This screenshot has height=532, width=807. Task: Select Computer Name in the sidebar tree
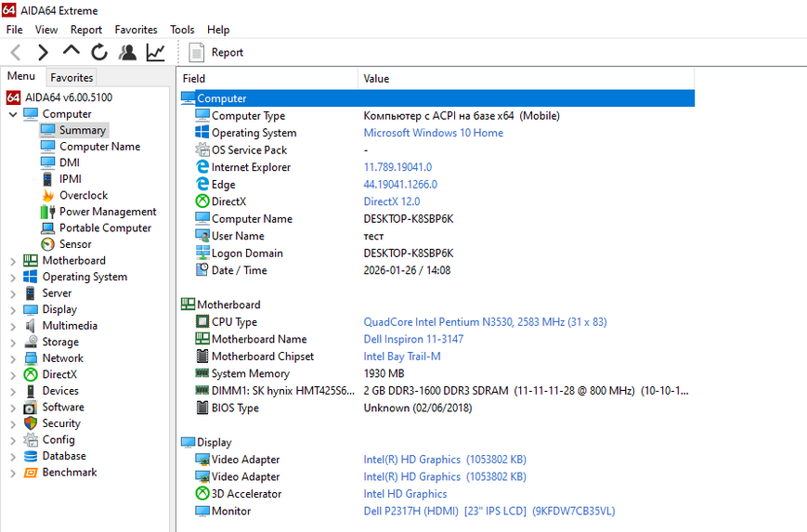(x=100, y=147)
